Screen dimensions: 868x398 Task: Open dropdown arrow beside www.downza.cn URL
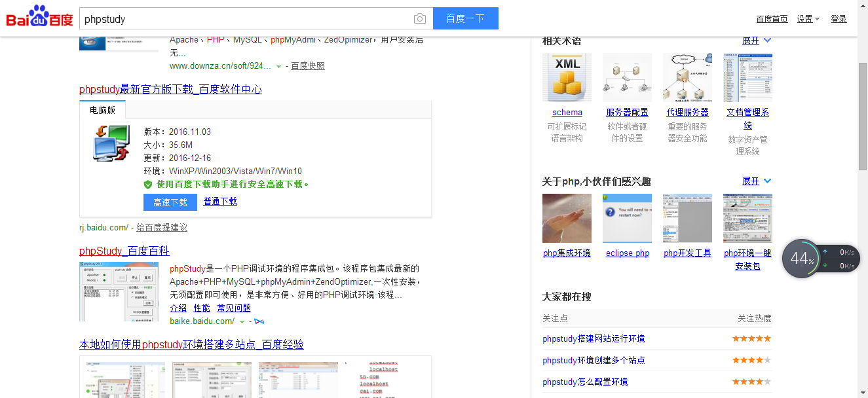(x=279, y=66)
